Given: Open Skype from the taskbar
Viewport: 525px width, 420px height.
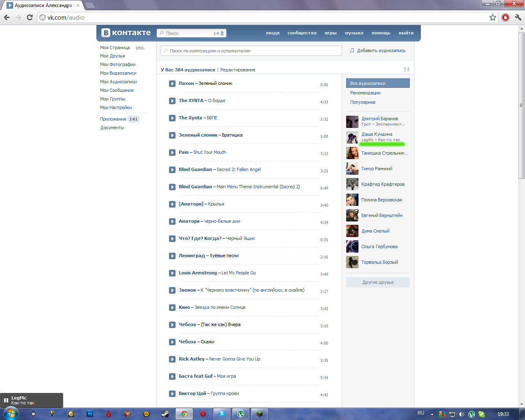Looking at the screenshot, I should (222, 414).
